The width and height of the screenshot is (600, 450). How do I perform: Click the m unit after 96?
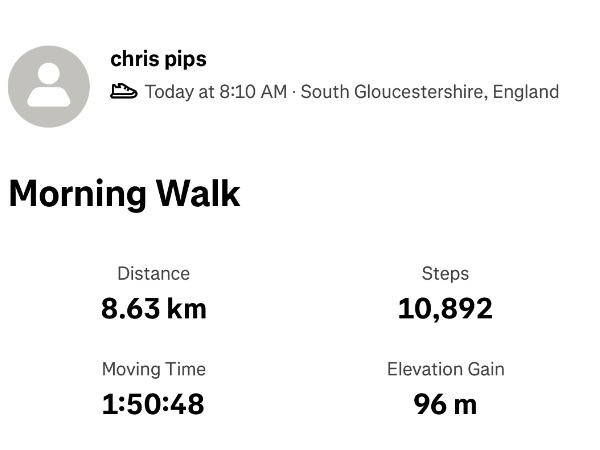[x=465, y=404]
